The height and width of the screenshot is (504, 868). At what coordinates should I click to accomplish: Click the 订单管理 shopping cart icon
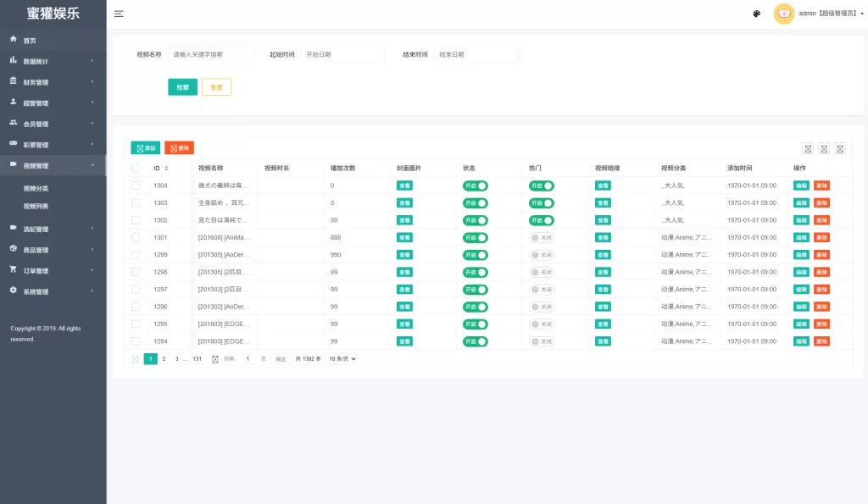coord(14,270)
